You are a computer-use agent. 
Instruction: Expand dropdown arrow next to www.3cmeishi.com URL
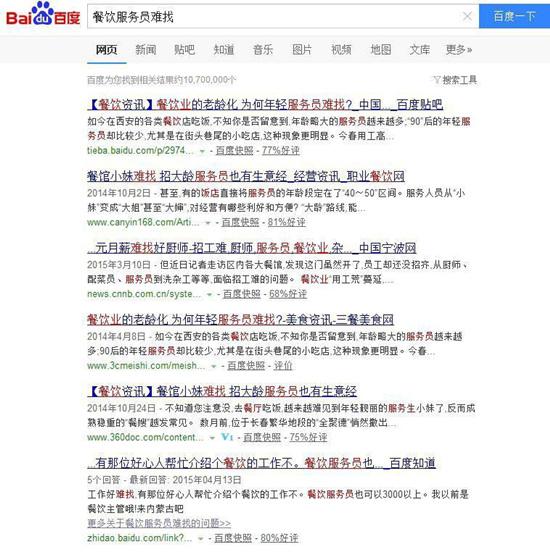pyautogui.click(x=214, y=366)
